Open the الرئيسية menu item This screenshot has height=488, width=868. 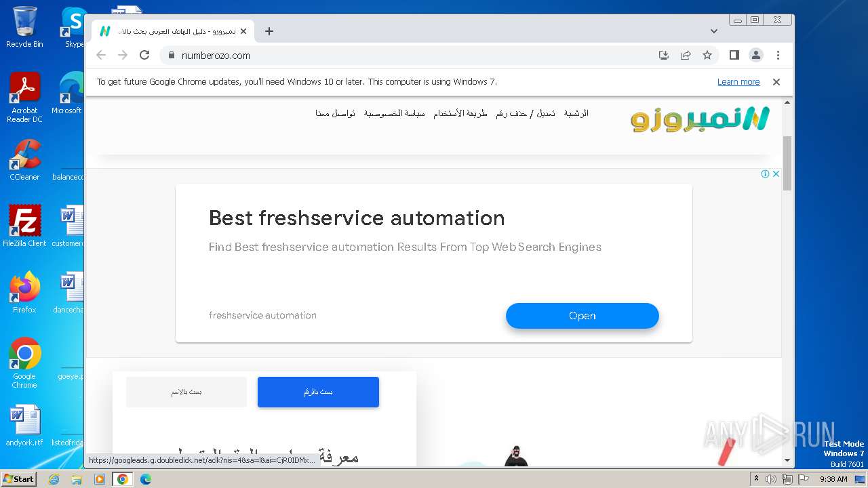click(x=576, y=113)
